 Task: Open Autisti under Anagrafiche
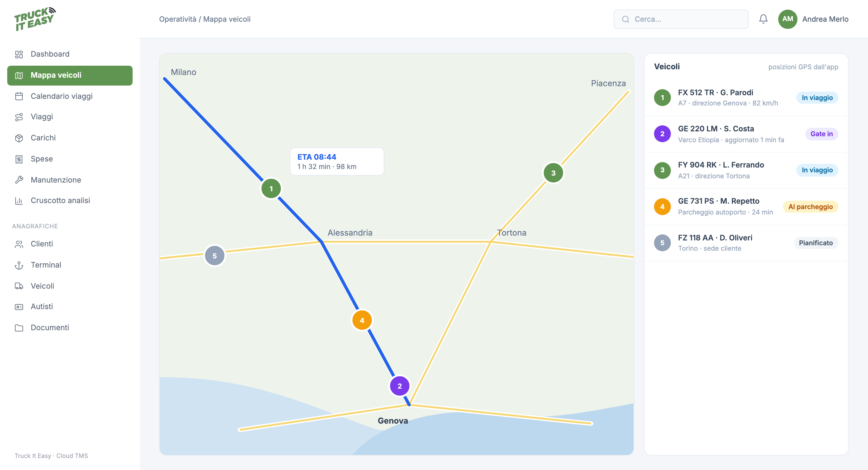(70, 307)
